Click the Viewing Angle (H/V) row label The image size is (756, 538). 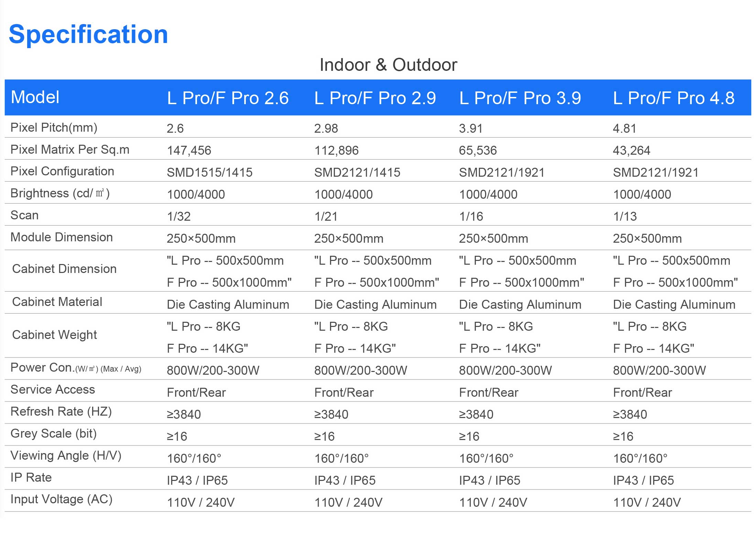(66, 455)
